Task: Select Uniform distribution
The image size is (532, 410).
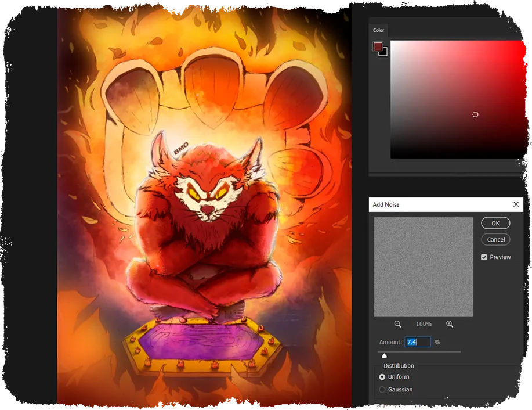Action: (382, 377)
